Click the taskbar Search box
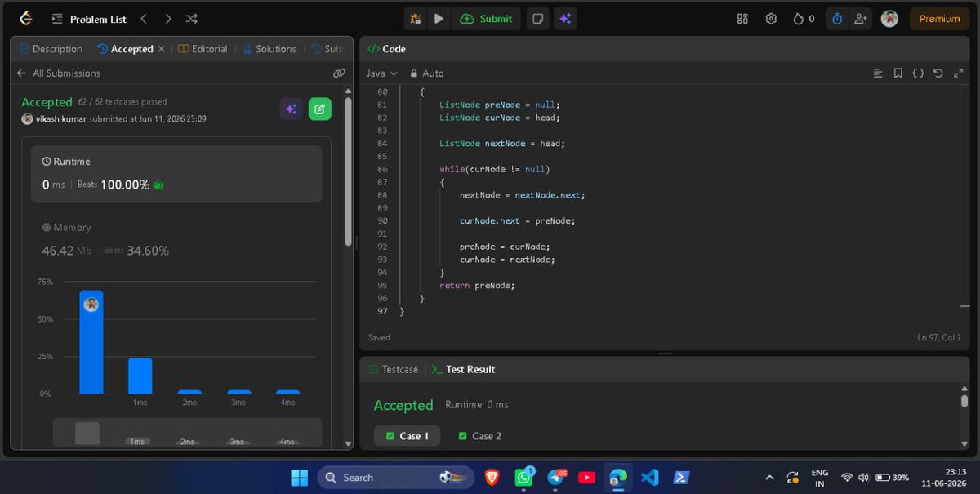The width and height of the screenshot is (980, 494). click(x=395, y=478)
